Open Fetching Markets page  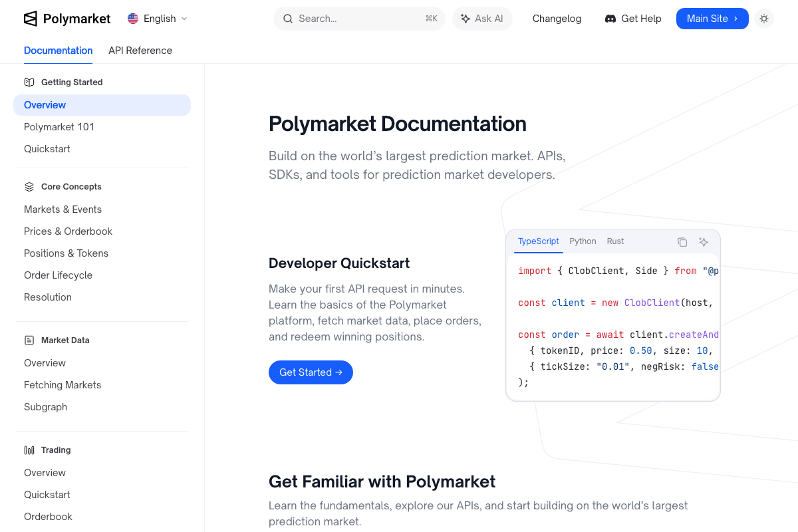[x=102, y=385]
